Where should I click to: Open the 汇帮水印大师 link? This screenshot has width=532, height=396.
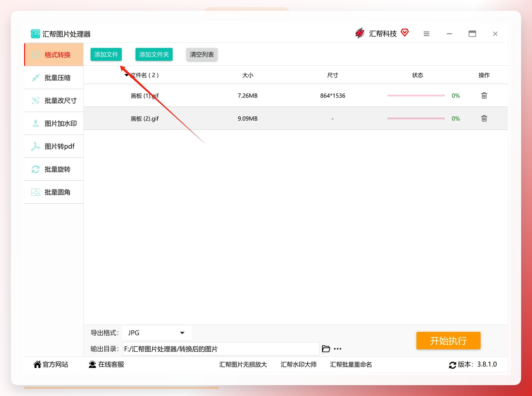coord(299,364)
